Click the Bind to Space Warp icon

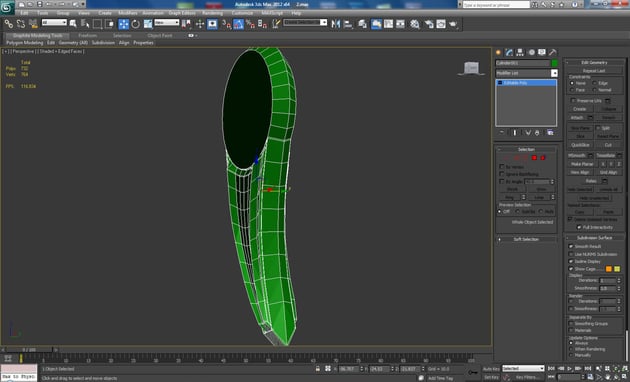pos(33,24)
